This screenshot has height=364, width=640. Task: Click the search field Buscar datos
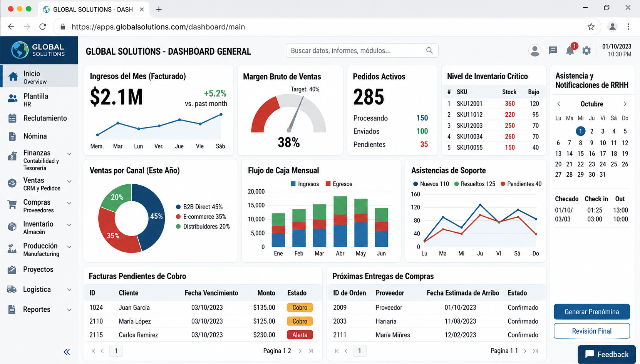tap(362, 50)
